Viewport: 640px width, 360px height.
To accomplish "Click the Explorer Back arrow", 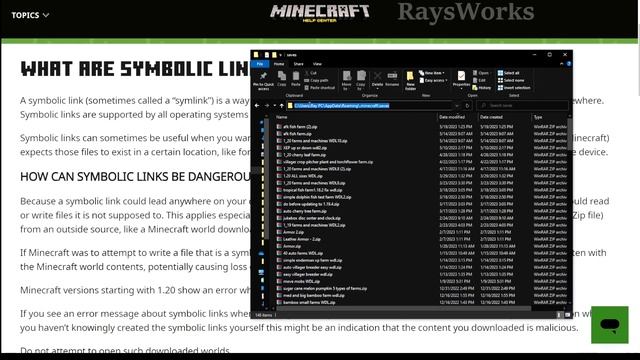I will pos(257,106).
